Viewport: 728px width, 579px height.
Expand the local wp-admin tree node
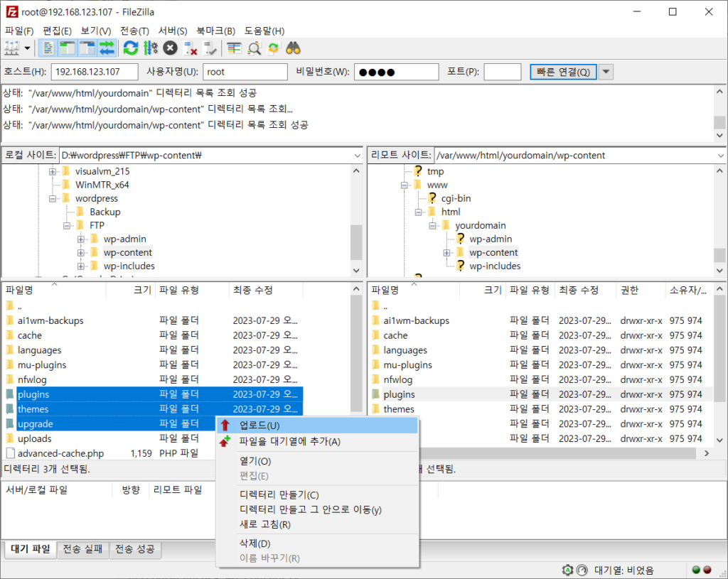81,239
